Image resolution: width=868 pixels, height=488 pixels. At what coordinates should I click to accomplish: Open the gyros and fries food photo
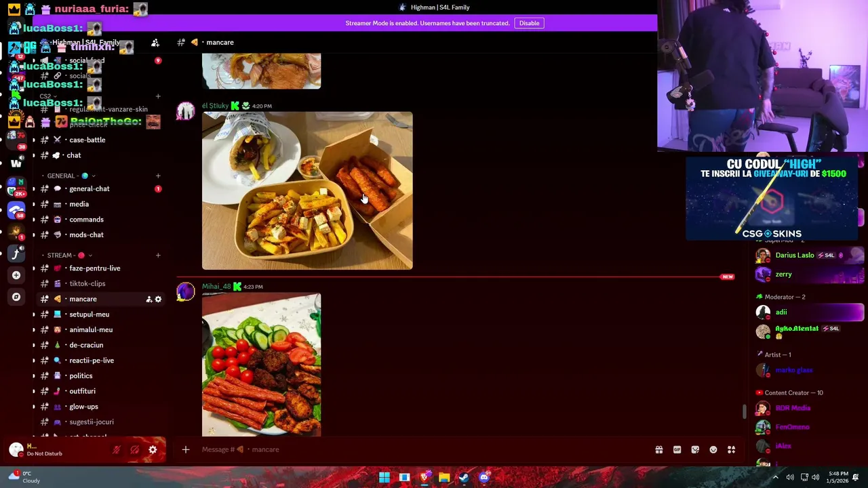tap(307, 190)
